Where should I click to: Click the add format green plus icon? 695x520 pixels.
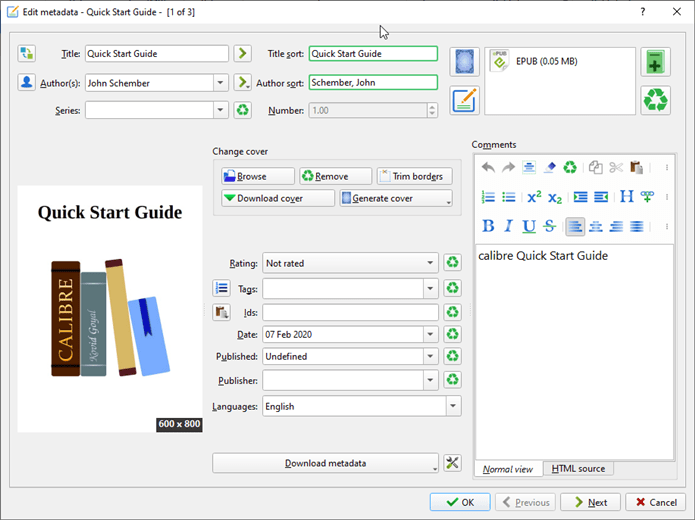[x=655, y=61]
